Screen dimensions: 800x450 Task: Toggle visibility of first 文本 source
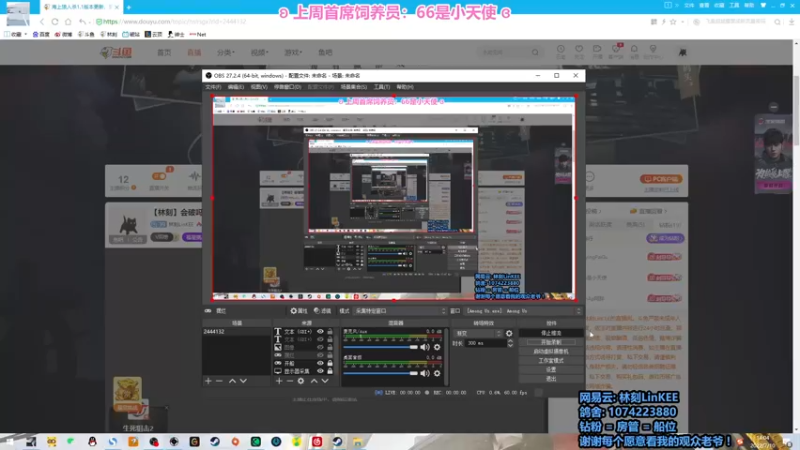tap(320, 332)
